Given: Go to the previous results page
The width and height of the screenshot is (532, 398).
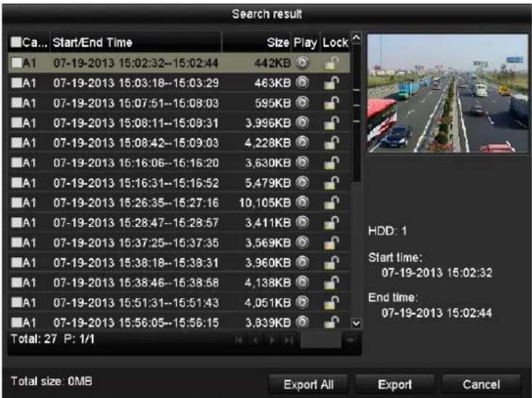Looking at the screenshot, I should pyautogui.click(x=256, y=340).
